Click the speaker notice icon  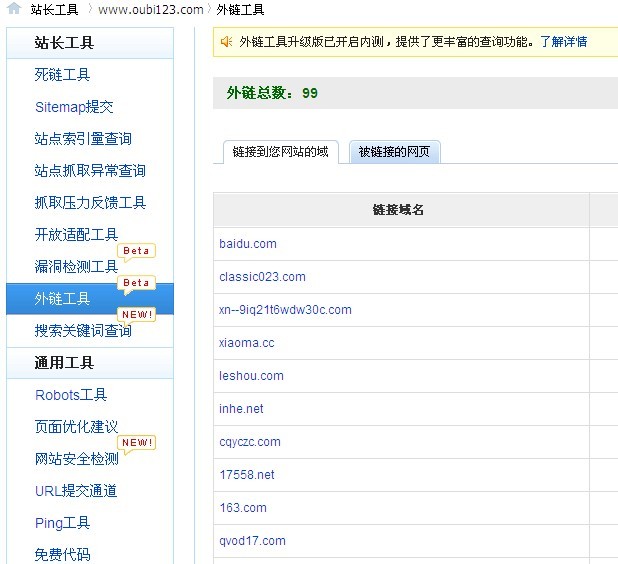click(227, 42)
